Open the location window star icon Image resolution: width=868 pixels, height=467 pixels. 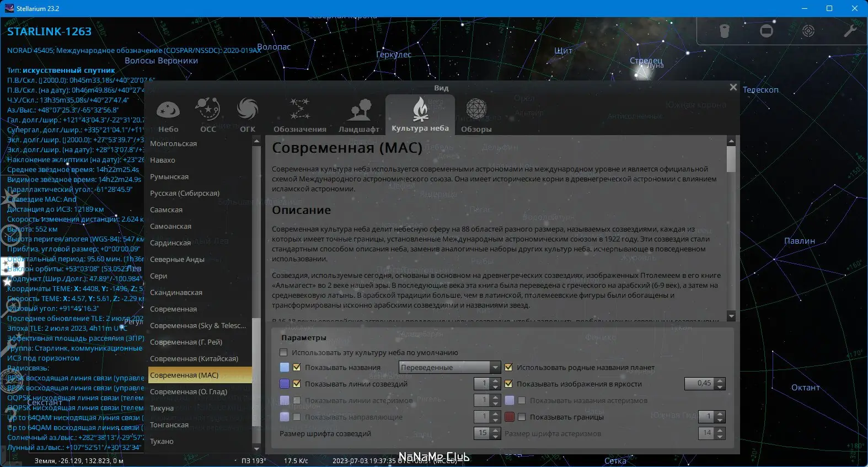(10, 198)
